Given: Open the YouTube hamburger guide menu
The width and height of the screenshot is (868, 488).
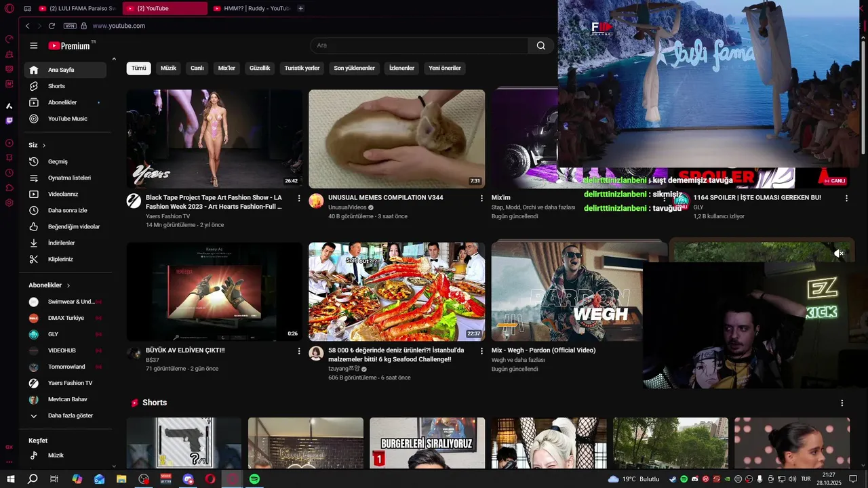Looking at the screenshot, I should [34, 45].
